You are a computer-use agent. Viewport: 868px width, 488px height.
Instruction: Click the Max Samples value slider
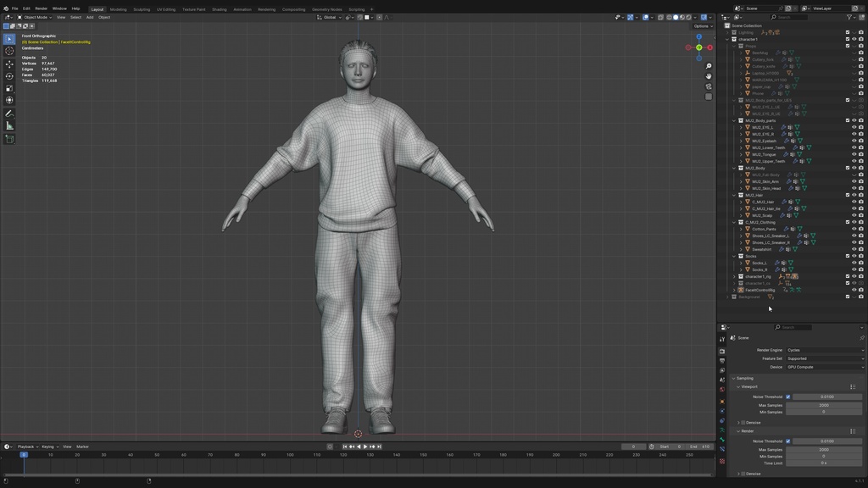pos(824,406)
